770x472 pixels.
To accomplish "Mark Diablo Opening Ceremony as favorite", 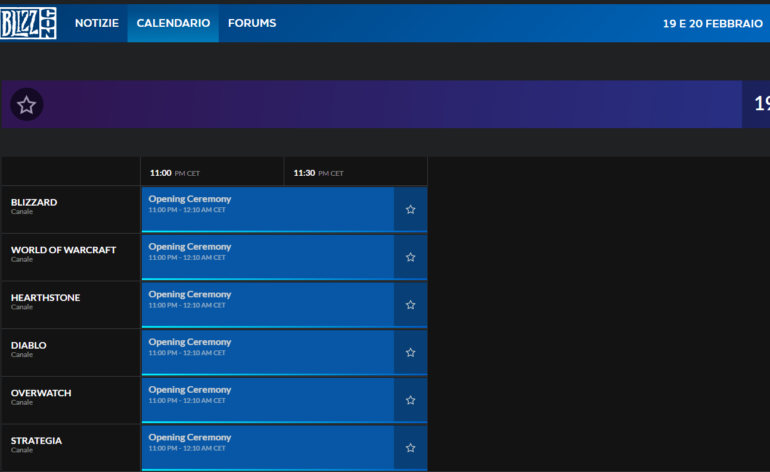I will coord(410,352).
